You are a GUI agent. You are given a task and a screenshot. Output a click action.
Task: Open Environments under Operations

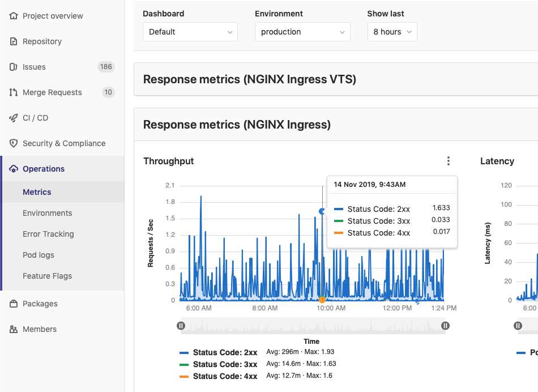(48, 213)
